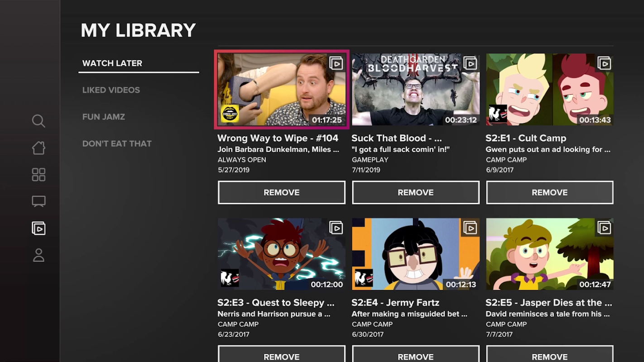Click playlist icon on Suck That Blood thumbnail
The image size is (644, 362).
click(470, 63)
